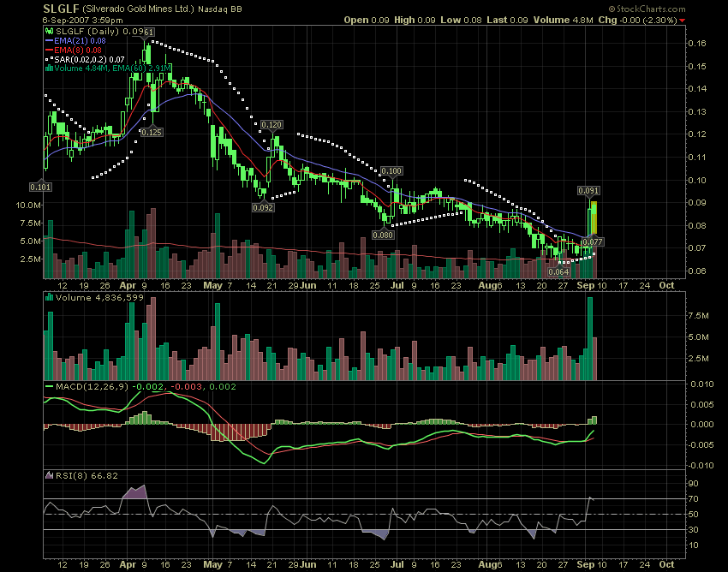Click the Last 0.09 quote value

point(508,20)
